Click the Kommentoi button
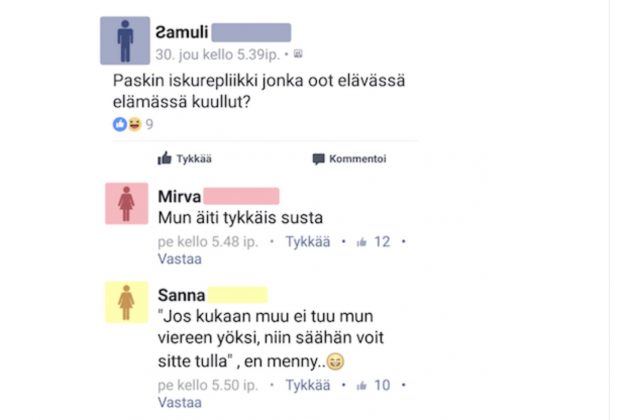 [349, 159]
